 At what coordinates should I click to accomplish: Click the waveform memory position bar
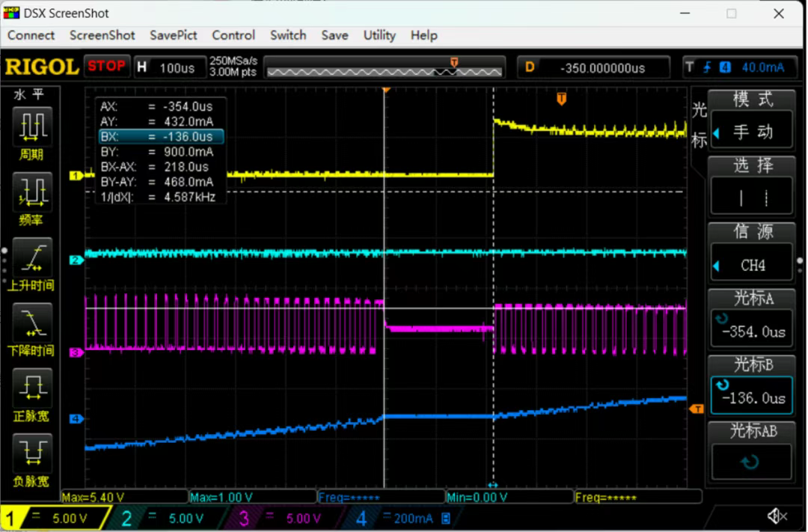tap(385, 68)
